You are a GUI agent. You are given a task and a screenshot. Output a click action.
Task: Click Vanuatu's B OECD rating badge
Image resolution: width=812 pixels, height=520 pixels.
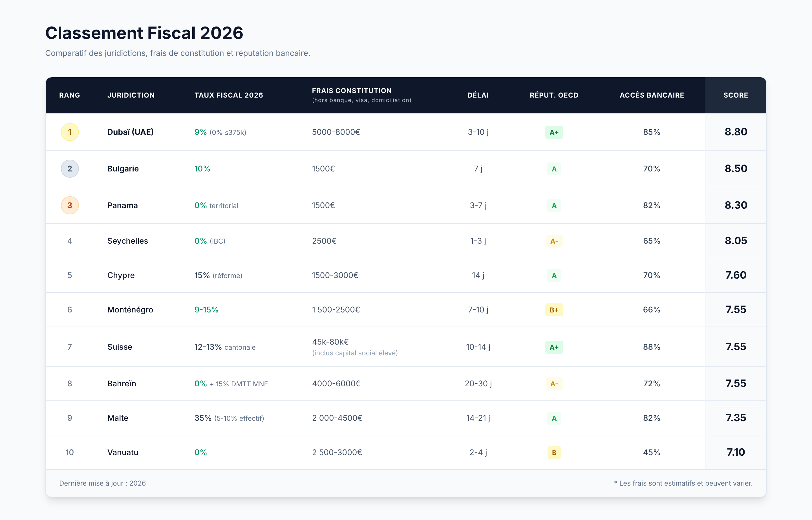554,453
